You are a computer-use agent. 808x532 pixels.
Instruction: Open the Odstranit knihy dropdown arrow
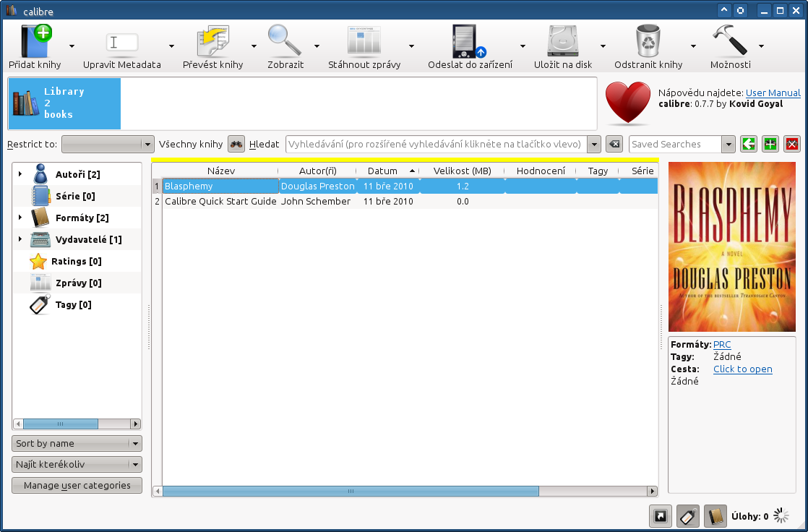pyautogui.click(x=693, y=46)
